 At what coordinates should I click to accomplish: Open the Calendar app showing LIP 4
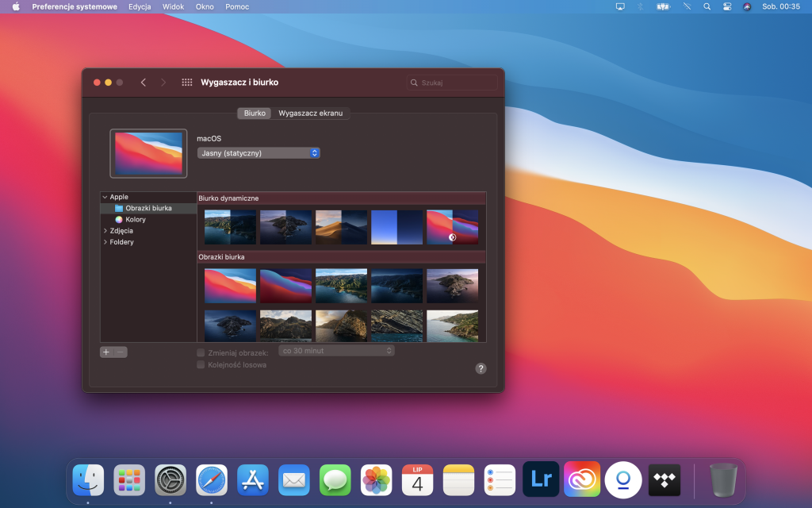point(417,479)
